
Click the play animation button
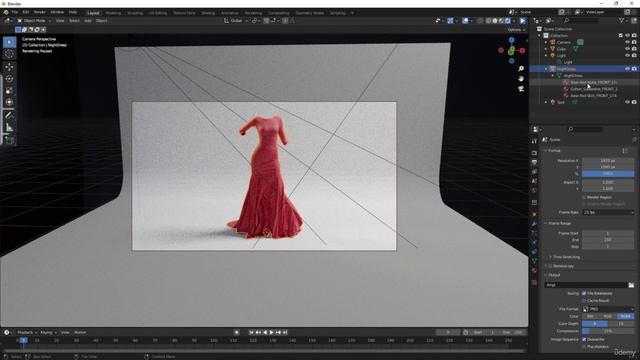(x=271, y=332)
